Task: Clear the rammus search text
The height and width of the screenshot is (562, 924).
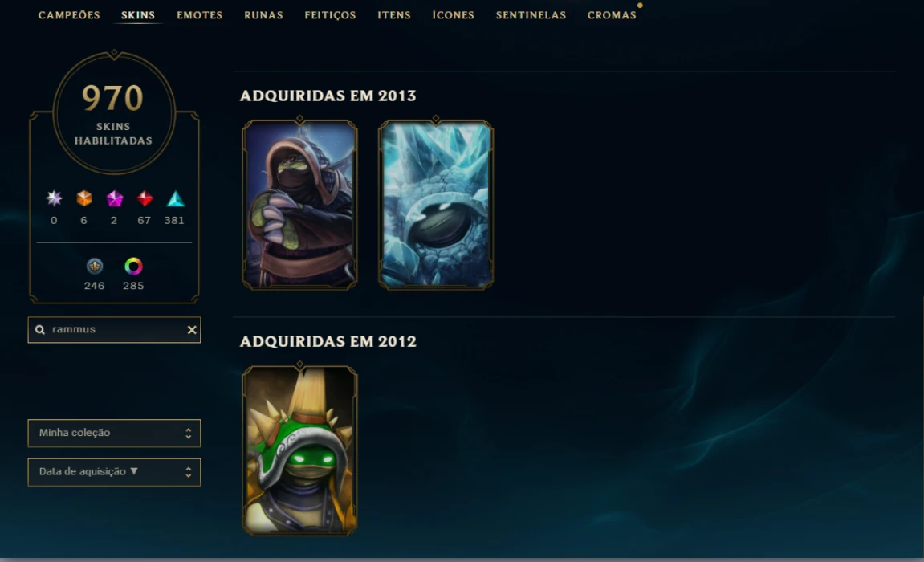Action: (192, 330)
